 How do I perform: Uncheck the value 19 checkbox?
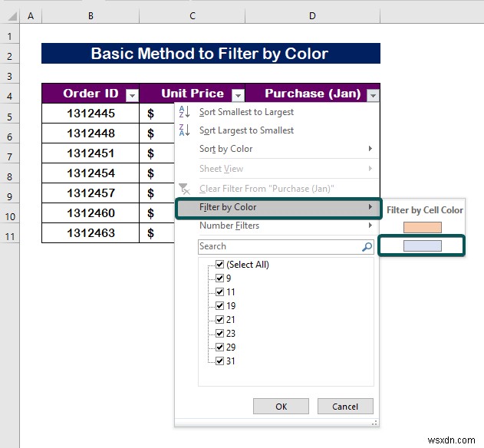click(x=219, y=305)
